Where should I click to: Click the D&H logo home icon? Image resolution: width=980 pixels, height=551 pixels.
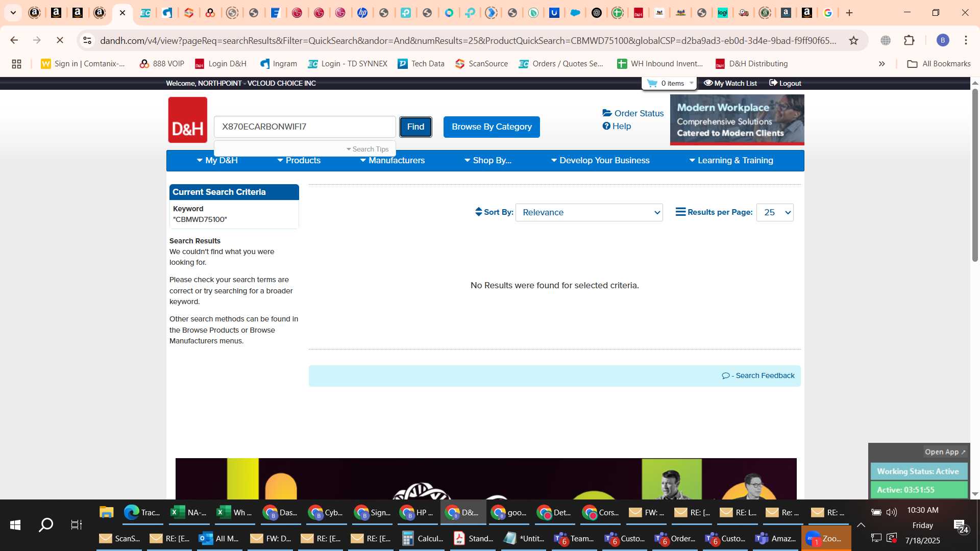(x=188, y=120)
